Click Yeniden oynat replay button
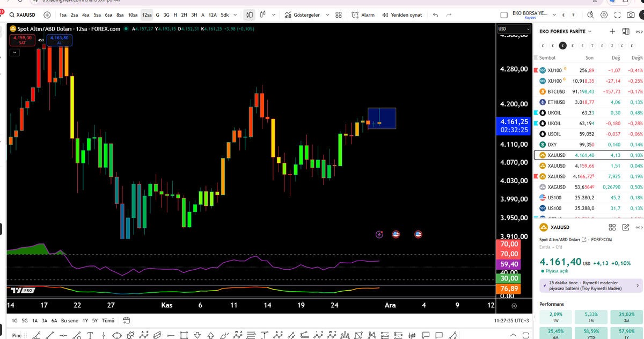Screen dimensions: 644x339 point(402,15)
